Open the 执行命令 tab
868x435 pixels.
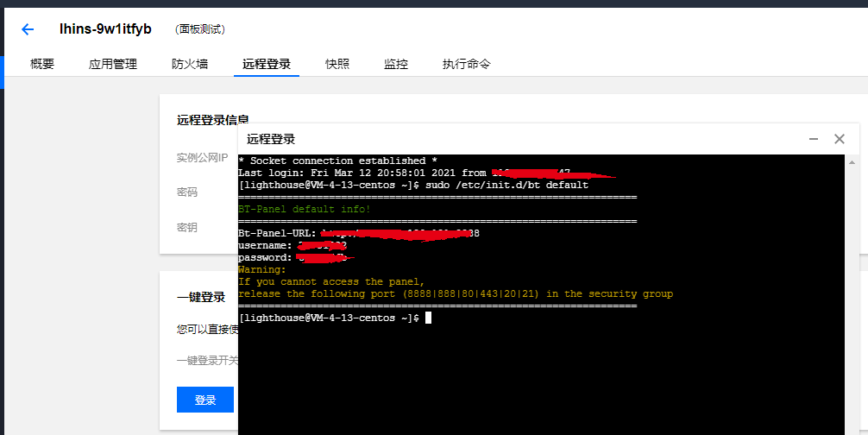[x=466, y=64]
